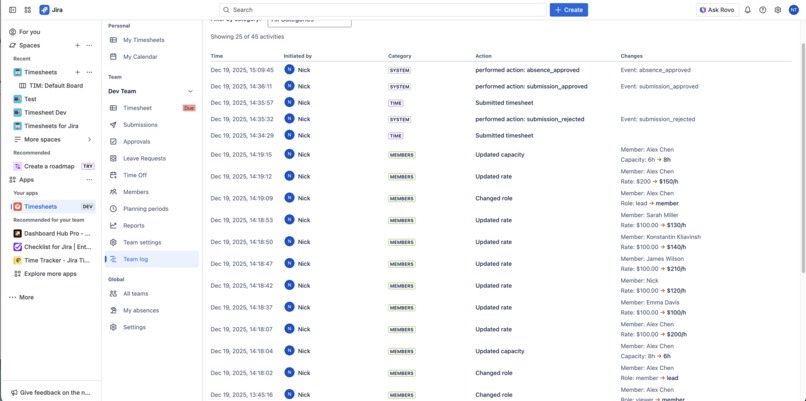Open the help question mark icon
806x401 pixels.
pyautogui.click(x=762, y=10)
